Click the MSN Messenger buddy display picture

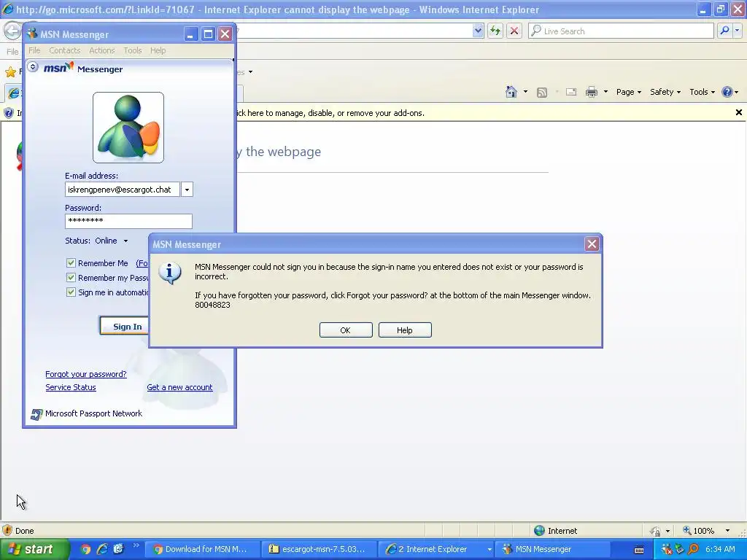click(x=128, y=128)
